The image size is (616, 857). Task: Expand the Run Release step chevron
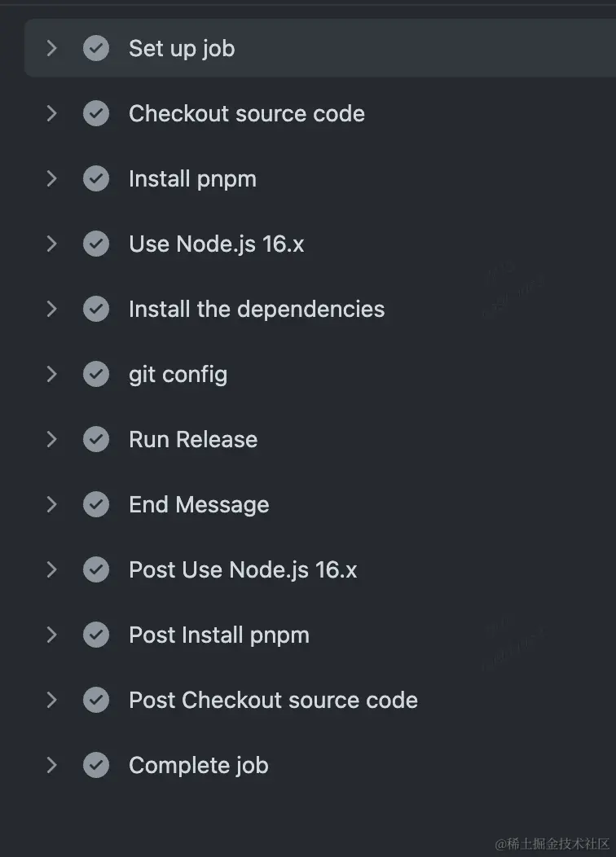51,439
